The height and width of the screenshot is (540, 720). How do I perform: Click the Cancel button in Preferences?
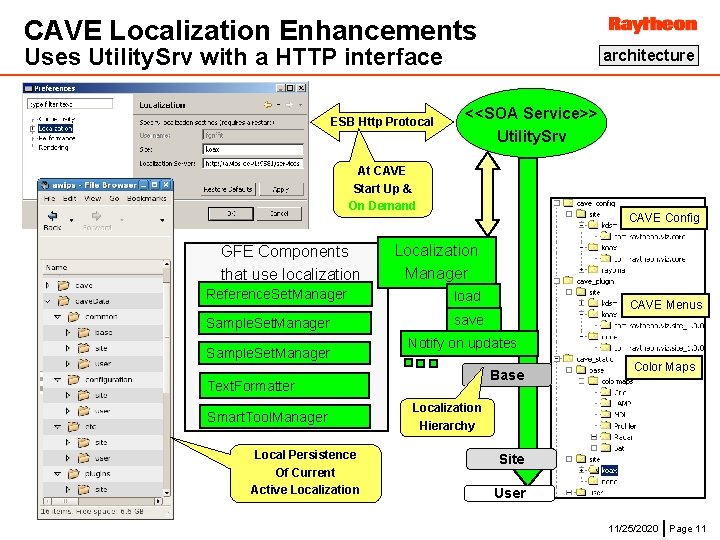click(279, 214)
